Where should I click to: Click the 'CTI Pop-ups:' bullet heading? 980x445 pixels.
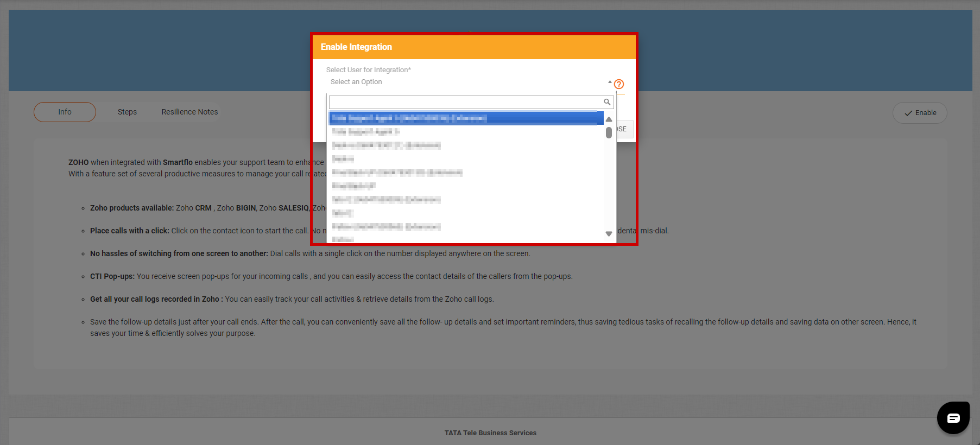112,276
